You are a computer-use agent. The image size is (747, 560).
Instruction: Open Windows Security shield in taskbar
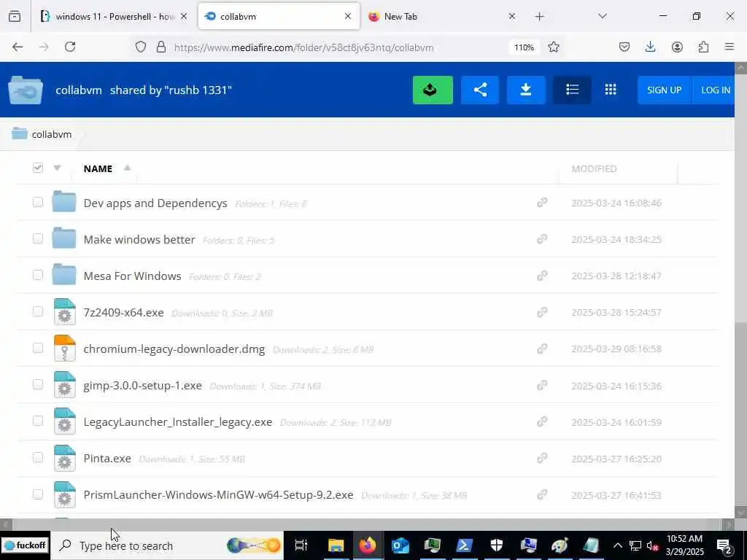tap(496, 545)
